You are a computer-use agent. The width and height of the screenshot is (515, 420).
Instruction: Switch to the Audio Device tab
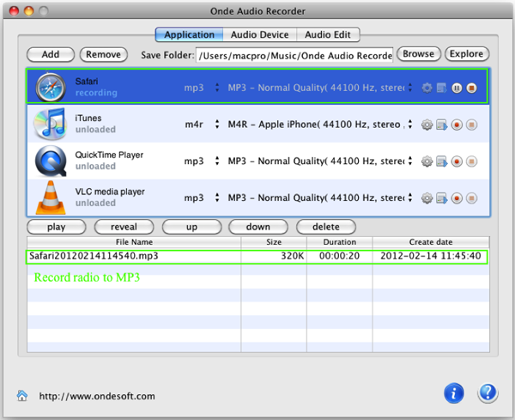pos(258,35)
